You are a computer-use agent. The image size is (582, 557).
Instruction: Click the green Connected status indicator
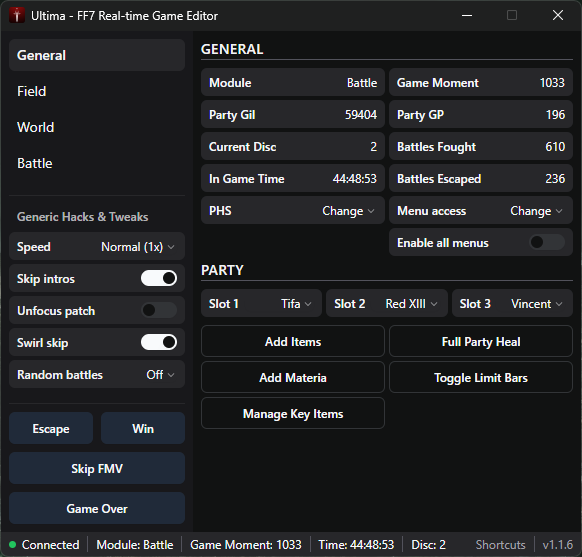[x=13, y=544]
